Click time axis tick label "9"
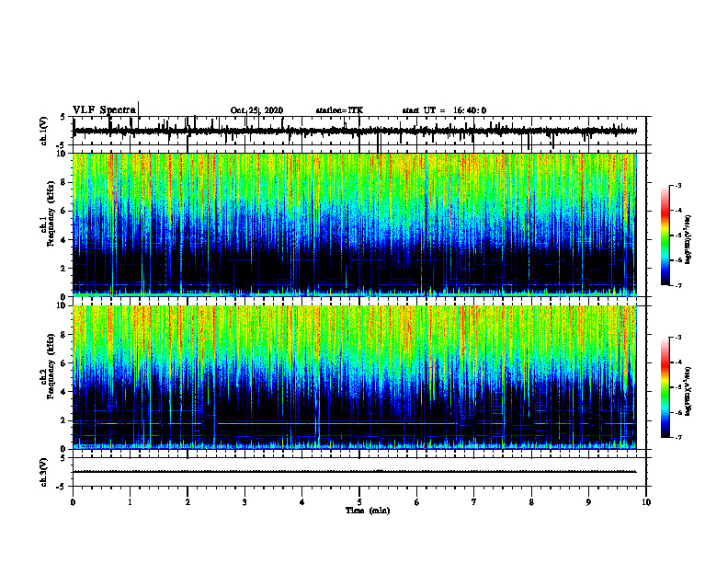Viewport: 728px width, 563px height. 588,502
